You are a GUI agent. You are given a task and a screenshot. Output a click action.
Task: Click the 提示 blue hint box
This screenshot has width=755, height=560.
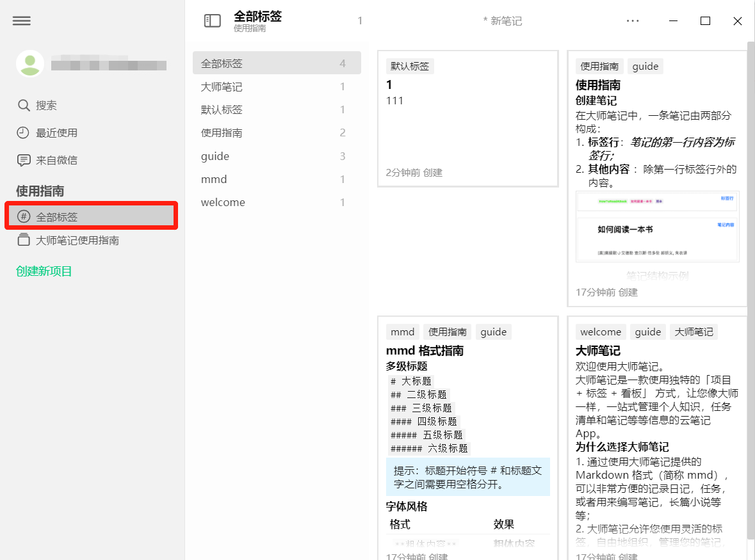coord(468,477)
